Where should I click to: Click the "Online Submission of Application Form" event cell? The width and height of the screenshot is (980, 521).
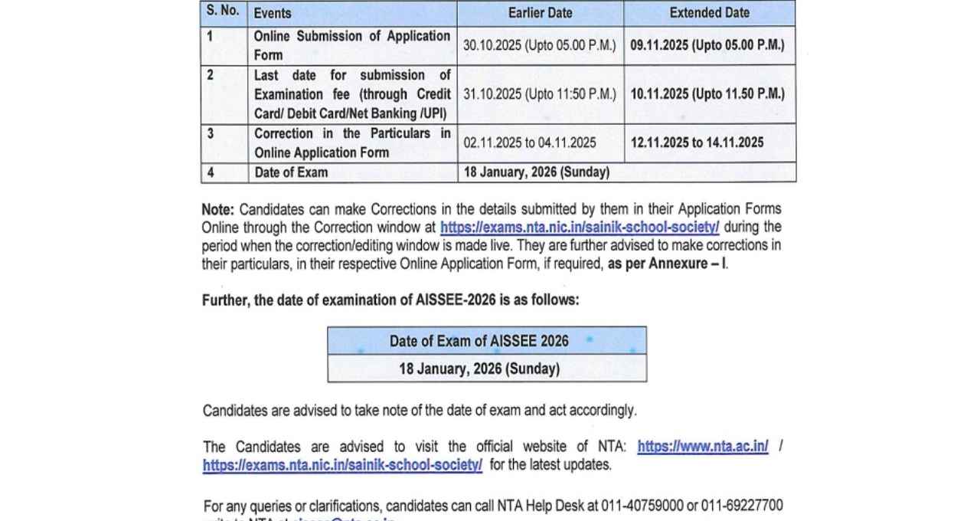[352, 45]
